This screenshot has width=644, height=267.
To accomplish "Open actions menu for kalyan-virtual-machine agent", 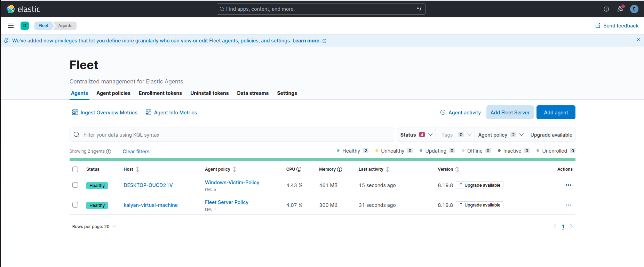I will point(568,205).
